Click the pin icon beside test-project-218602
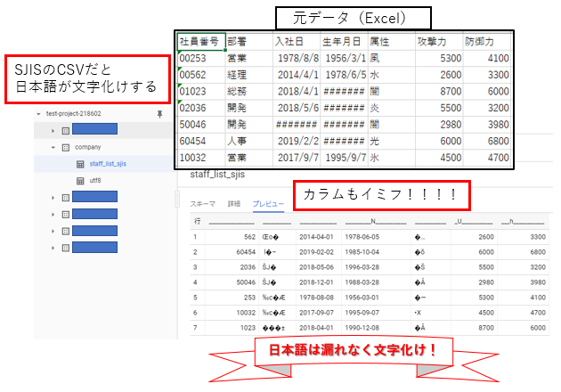The height and width of the screenshot is (392, 561). tap(160, 114)
